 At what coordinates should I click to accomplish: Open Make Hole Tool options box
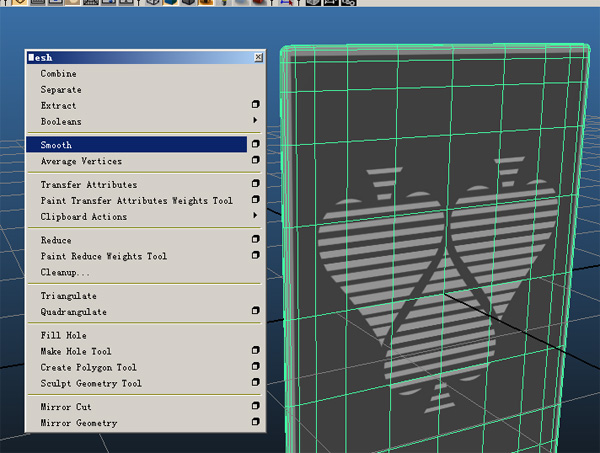(256, 351)
